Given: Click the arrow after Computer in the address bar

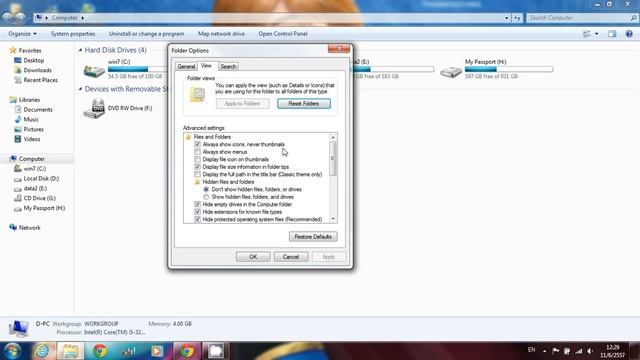Looking at the screenshot, I should tap(82, 18).
